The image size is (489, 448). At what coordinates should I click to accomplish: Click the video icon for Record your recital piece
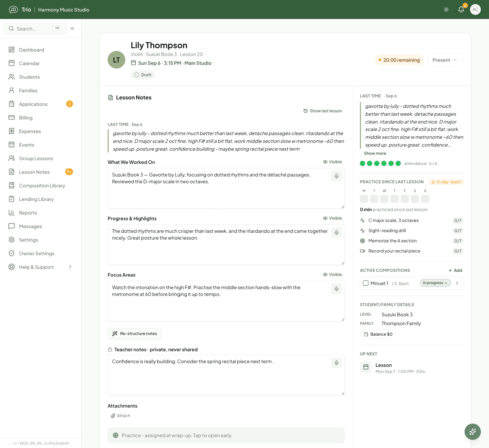(x=362, y=251)
